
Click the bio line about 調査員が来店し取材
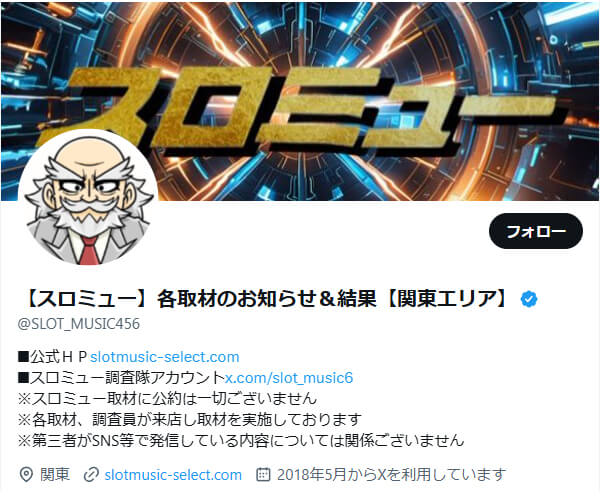[189, 420]
